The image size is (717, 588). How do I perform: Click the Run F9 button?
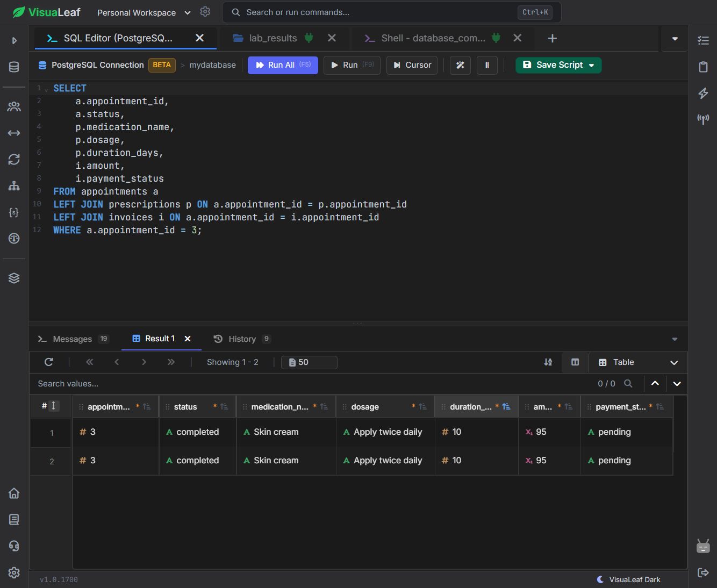352,65
